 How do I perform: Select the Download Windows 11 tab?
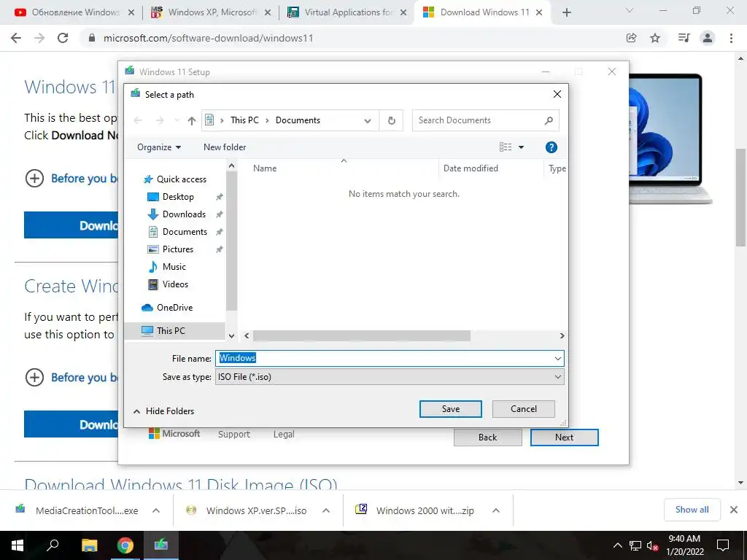click(x=483, y=12)
